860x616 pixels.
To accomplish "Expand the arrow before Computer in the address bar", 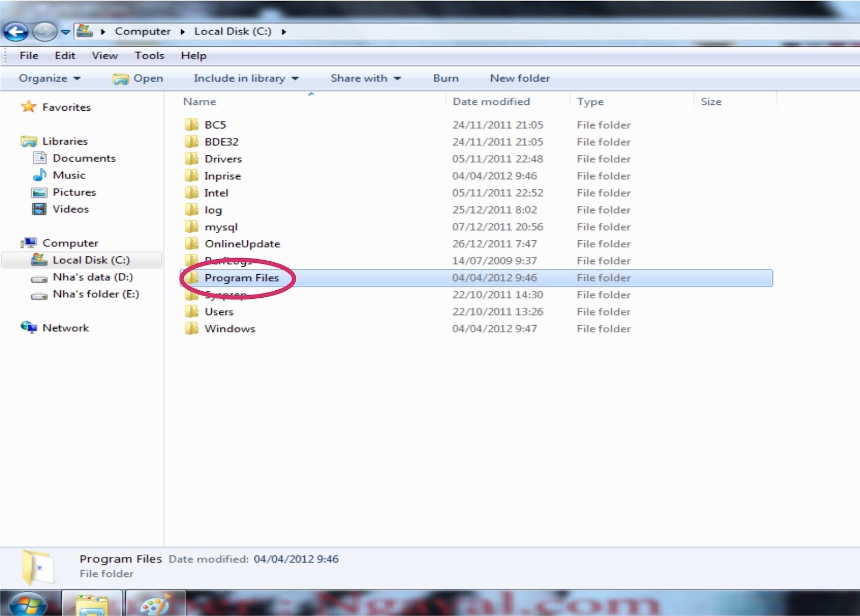I will pyautogui.click(x=103, y=32).
